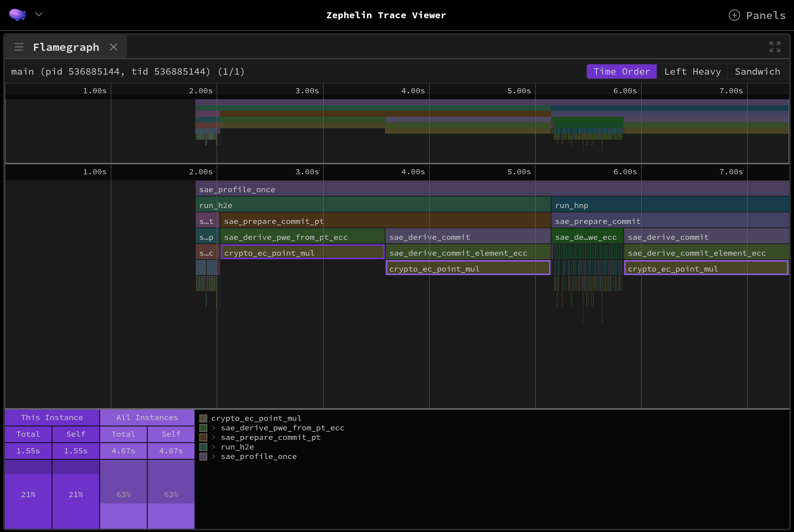Viewport: 794px width, 532px height.
Task: Click run_h2e name in the stack list
Action: (237, 447)
